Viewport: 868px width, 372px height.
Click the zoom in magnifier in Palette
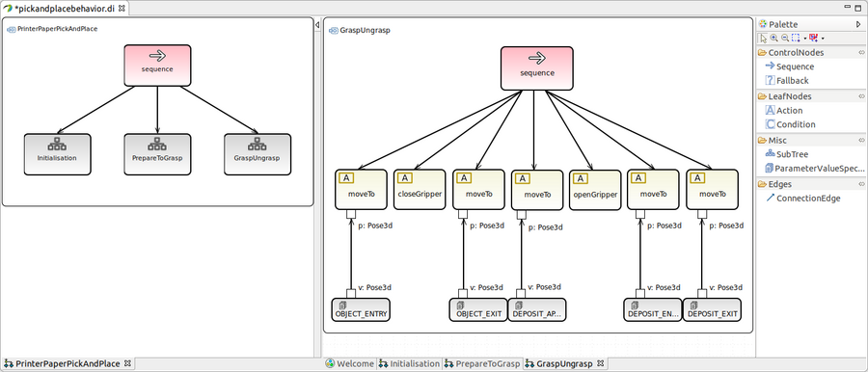point(773,38)
